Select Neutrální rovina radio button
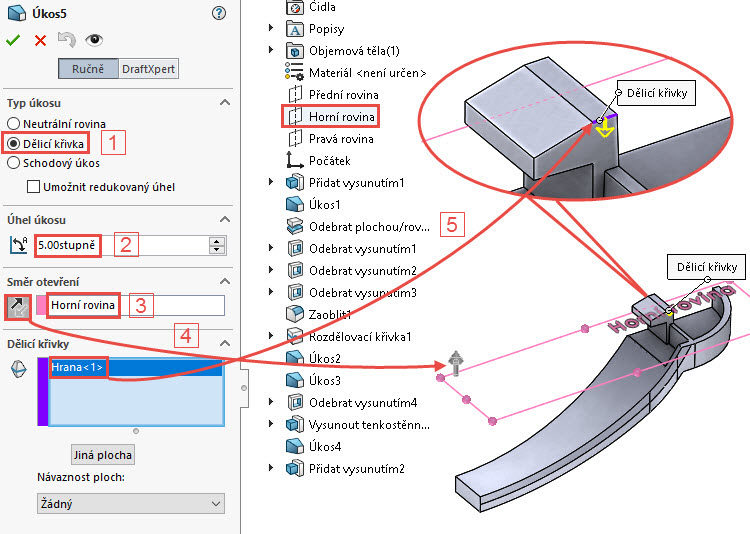The width and height of the screenshot is (750, 534). click(13, 124)
